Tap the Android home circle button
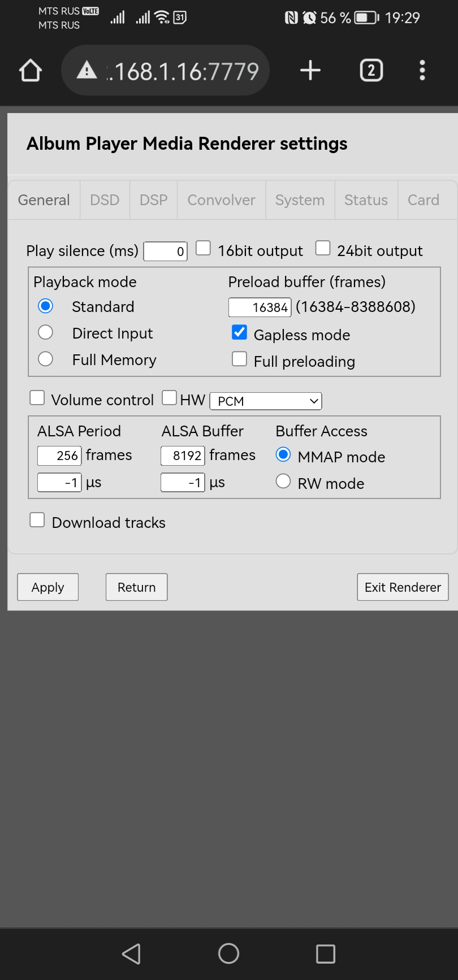Viewport: 458px width, 980px height. 228,953
